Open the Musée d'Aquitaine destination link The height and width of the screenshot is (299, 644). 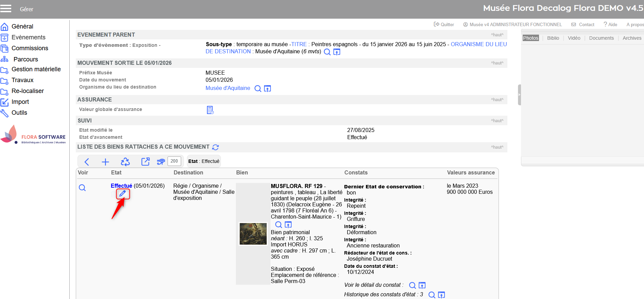(x=228, y=88)
